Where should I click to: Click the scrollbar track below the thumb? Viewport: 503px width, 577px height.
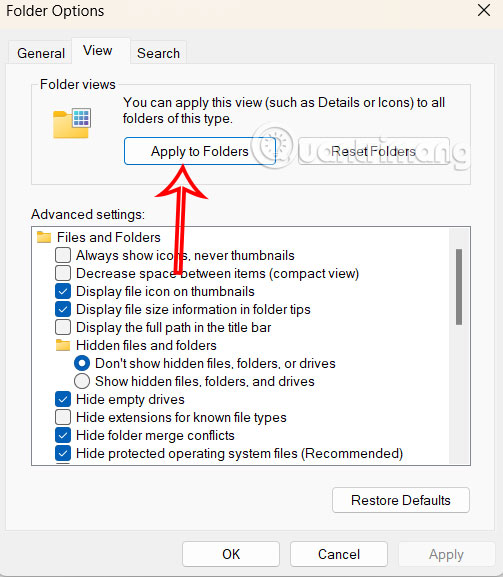coord(459,394)
